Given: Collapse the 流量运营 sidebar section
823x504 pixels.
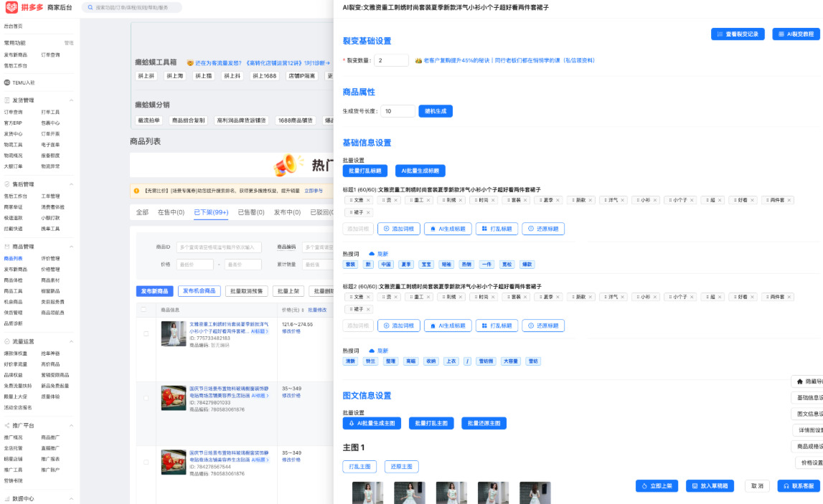Looking at the screenshot, I should (x=71, y=341).
